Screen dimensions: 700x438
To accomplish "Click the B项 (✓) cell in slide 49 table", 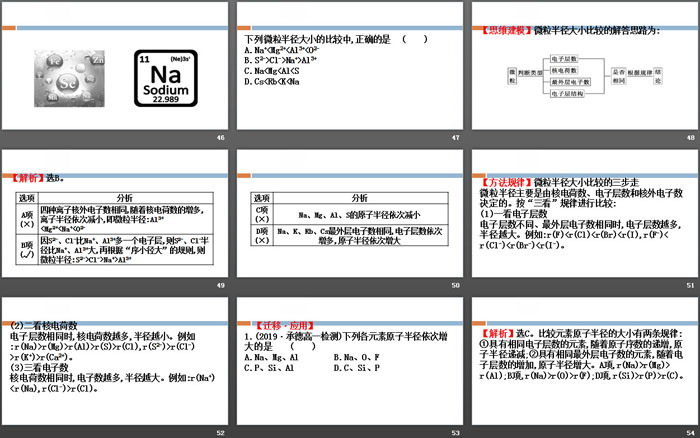I will click(27, 250).
